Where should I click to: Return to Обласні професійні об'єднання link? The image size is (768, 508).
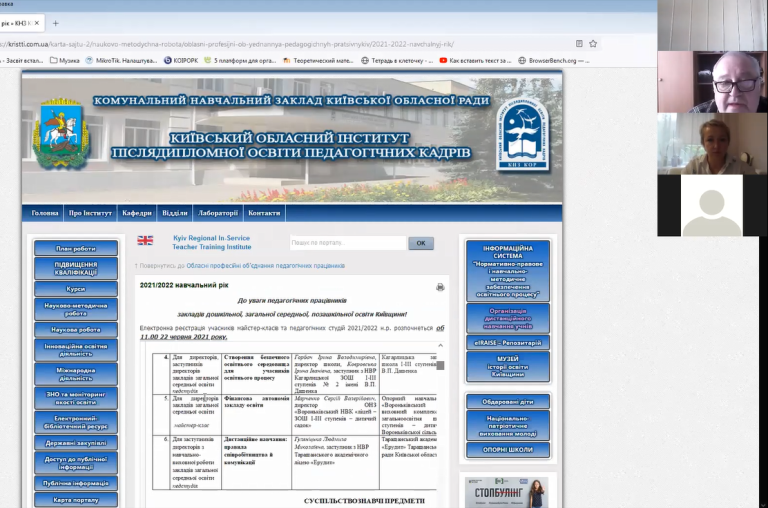265,266
